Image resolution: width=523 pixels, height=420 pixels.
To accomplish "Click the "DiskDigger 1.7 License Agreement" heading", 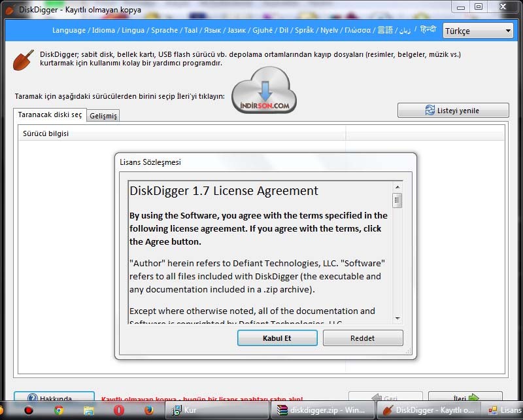I will (224, 190).
